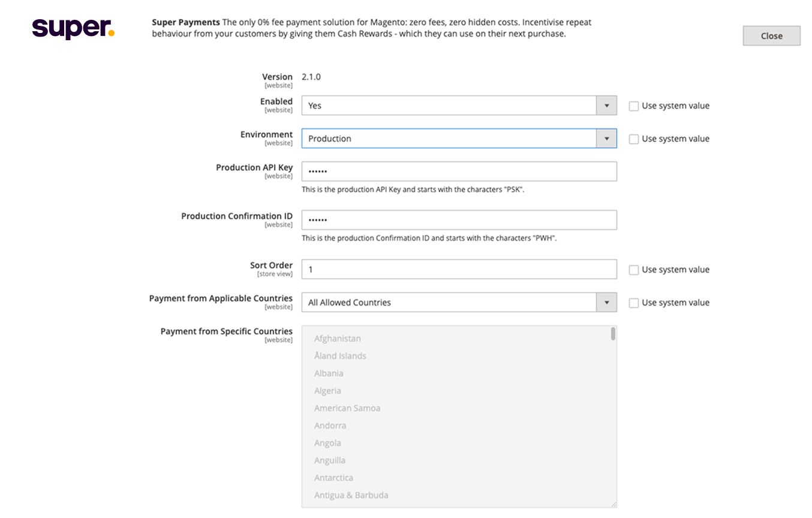Click the country list scrollbar thumb
Viewport: 812px width, 518px height.
tap(613, 334)
